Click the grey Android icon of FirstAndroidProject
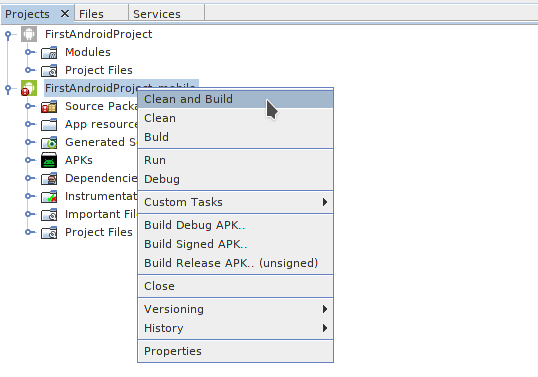 pos(29,34)
